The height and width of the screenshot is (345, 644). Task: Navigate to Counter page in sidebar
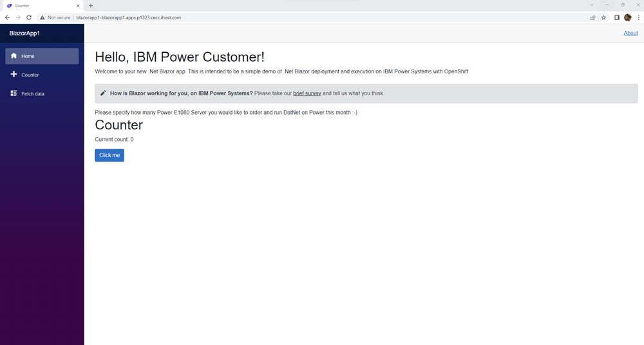pyautogui.click(x=42, y=75)
